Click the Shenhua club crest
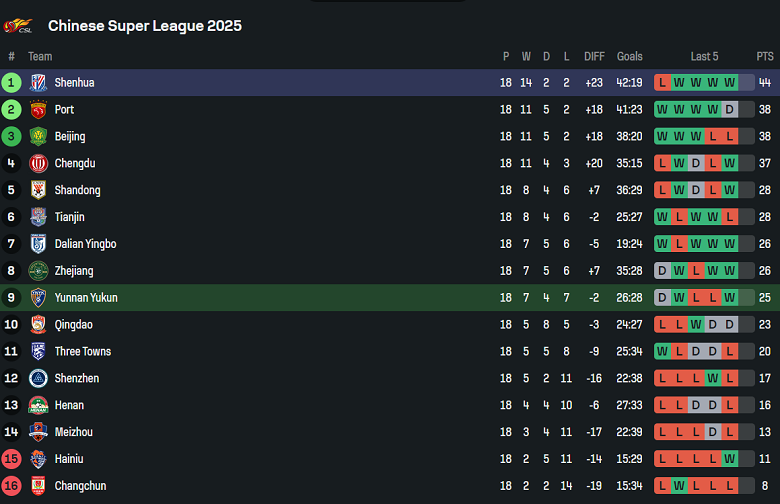 tap(38, 83)
